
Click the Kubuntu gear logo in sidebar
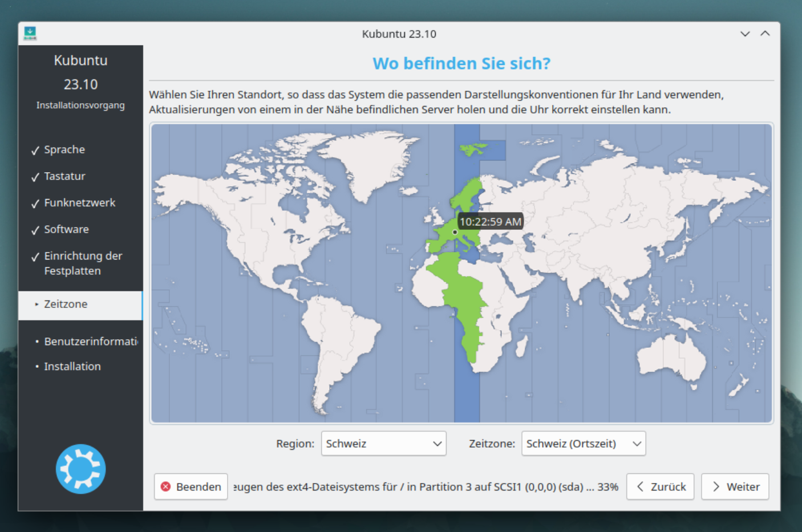coord(80,469)
